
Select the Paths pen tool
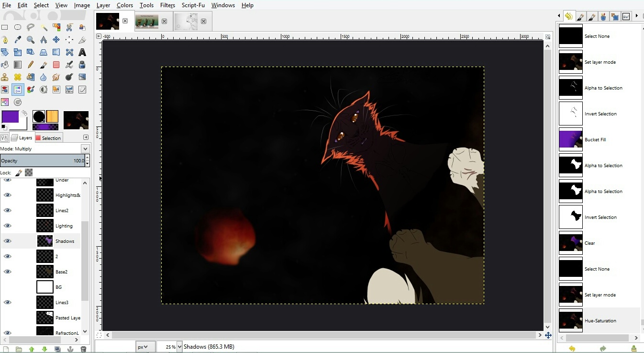[5, 40]
